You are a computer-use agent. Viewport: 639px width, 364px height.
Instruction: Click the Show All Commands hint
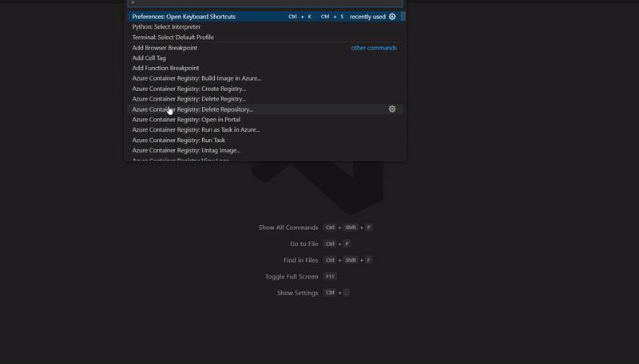coord(288,227)
